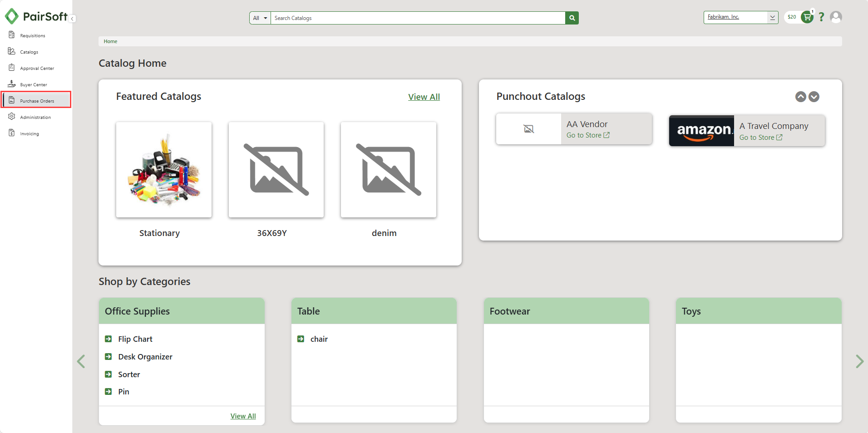Click the amazon logo thumbnail
Viewport: 868px width, 433px height.
pos(701,131)
